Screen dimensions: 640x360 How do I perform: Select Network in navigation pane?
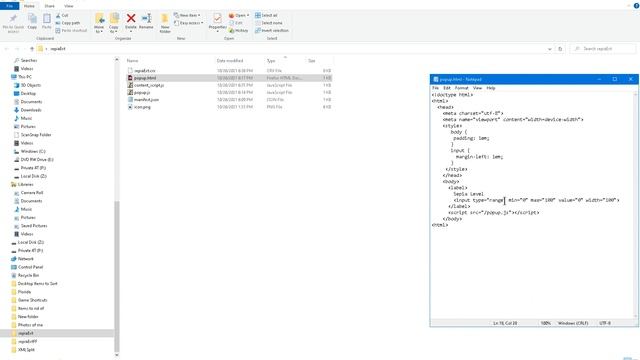click(25, 259)
